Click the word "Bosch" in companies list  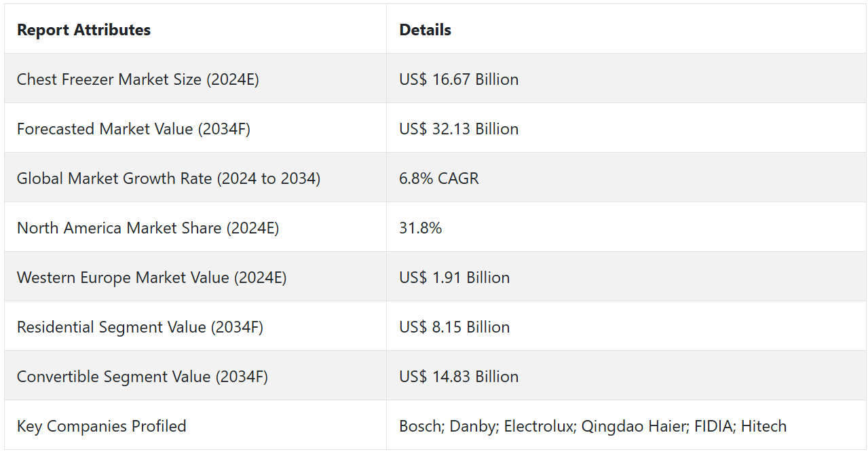419,426
